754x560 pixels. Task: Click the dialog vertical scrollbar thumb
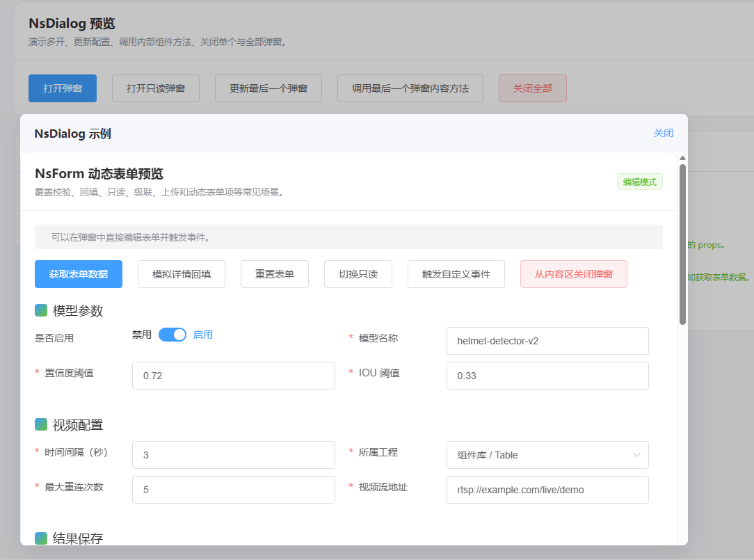682,243
